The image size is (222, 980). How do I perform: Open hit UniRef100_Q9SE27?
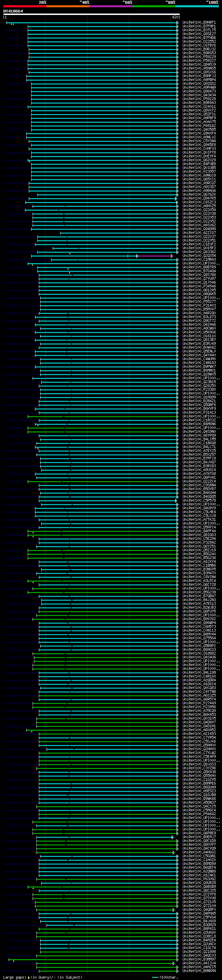click(x=199, y=34)
